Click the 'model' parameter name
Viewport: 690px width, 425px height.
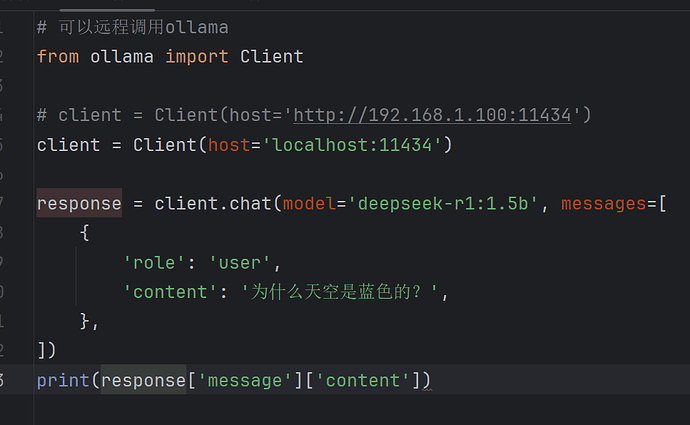click(x=309, y=204)
